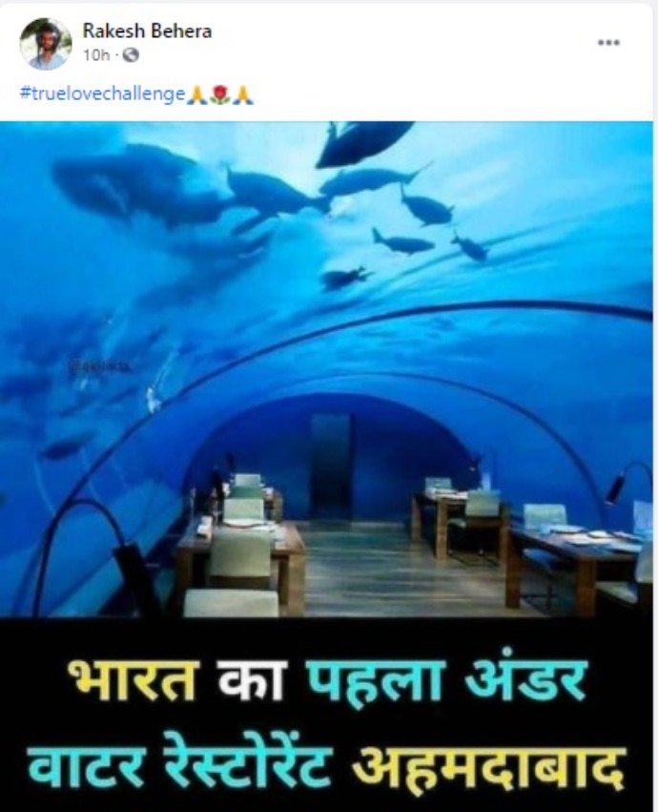Click the yellow word अहमदाबाद

[488, 766]
